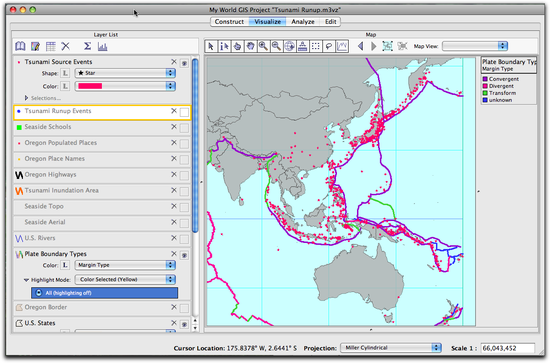Open the histogram chart icon
Screen dimensions: 550x363
(x=102, y=46)
